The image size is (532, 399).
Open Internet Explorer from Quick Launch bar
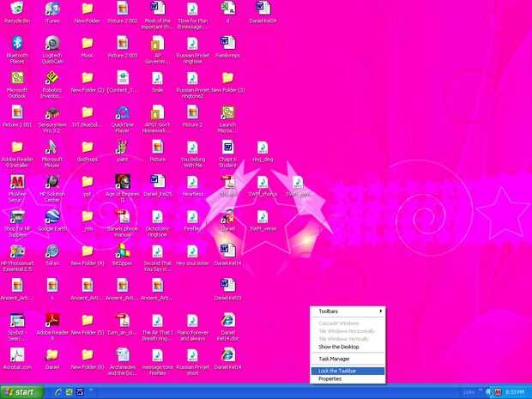pyautogui.click(x=58, y=392)
